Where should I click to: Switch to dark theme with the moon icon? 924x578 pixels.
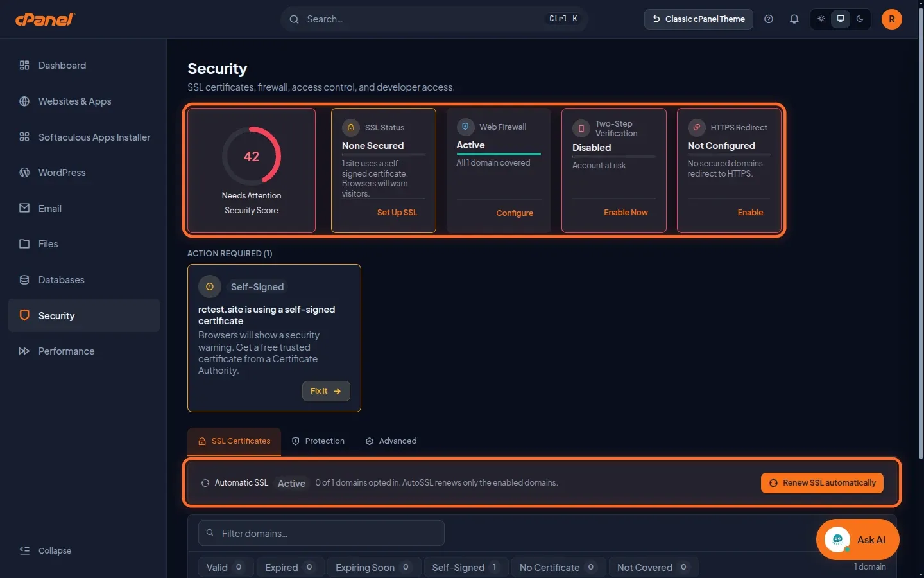click(x=860, y=19)
